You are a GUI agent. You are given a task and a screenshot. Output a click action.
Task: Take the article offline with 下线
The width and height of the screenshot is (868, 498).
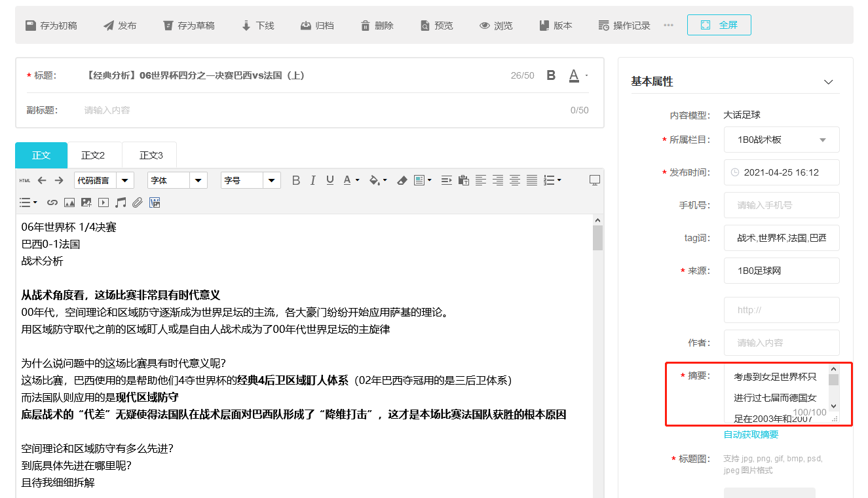click(258, 26)
